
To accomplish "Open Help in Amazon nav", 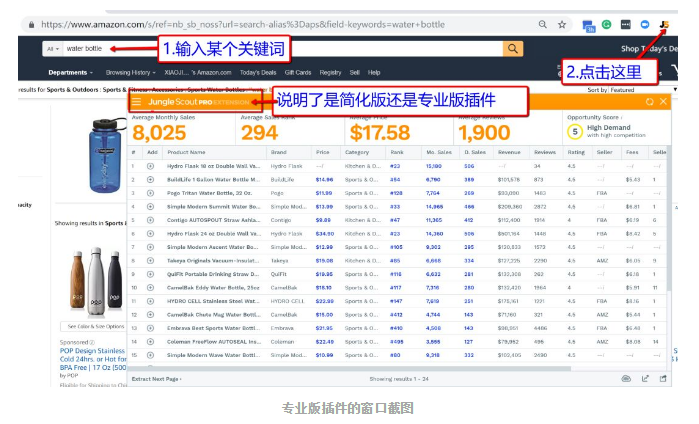I will coord(374,72).
